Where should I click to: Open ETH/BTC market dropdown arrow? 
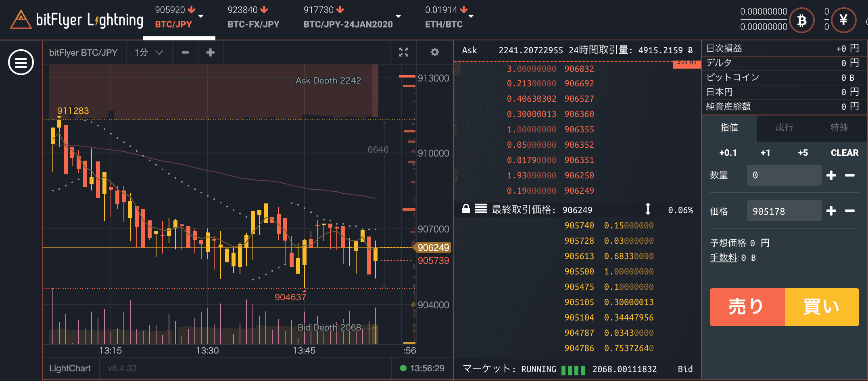click(471, 16)
